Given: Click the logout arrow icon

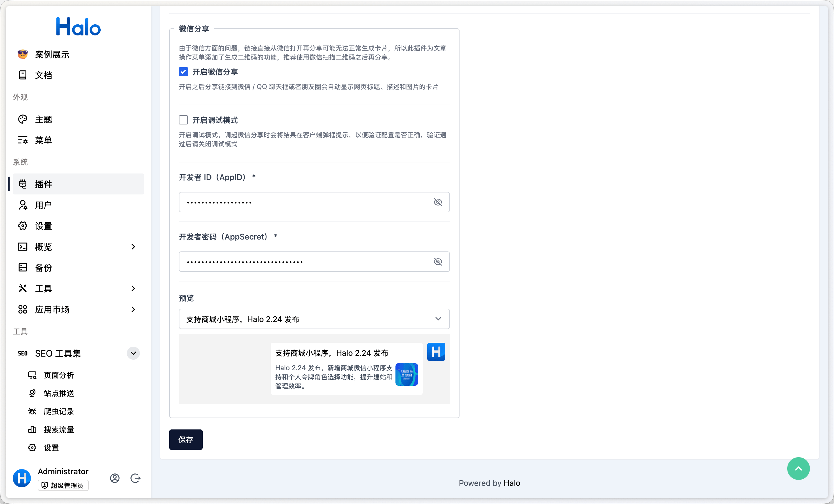Looking at the screenshot, I should pos(136,478).
